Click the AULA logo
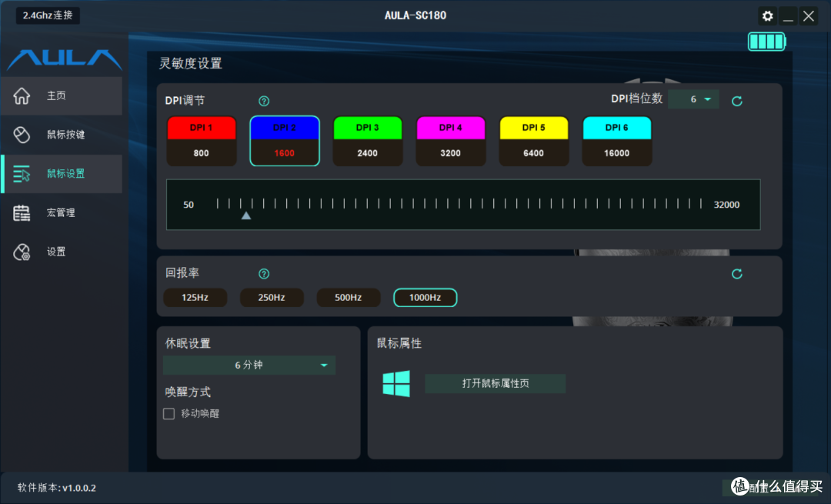 click(x=64, y=59)
